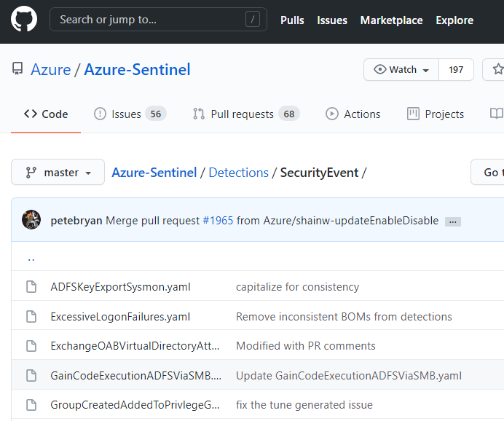Open commit 'fix the tune generated issue'

(304, 405)
